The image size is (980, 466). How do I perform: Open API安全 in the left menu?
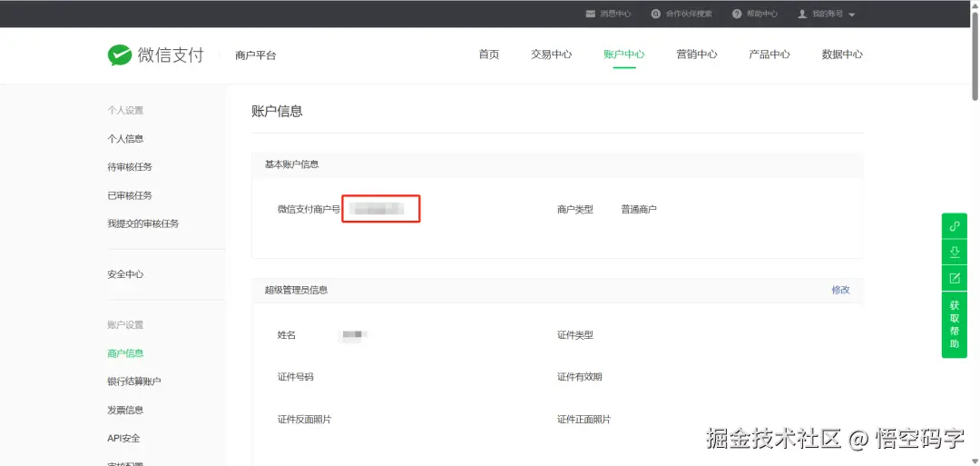123,438
